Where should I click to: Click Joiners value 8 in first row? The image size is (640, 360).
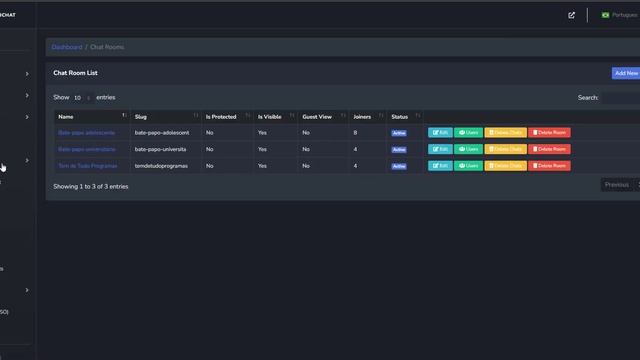(x=355, y=133)
